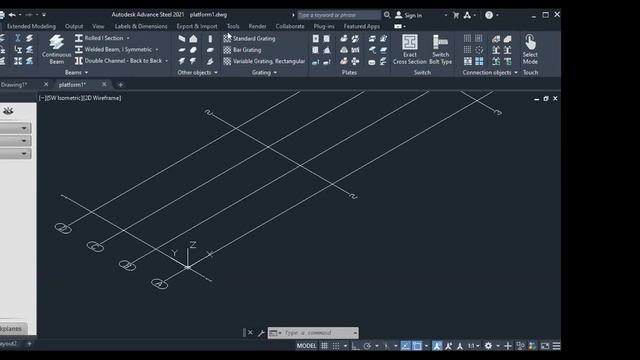The height and width of the screenshot is (360, 640).
Task: Click the compass icon in the left palette
Action: [x=8, y=111]
